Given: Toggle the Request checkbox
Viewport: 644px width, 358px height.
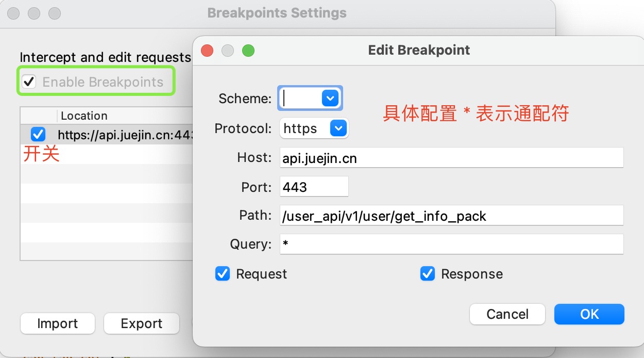Looking at the screenshot, I should pyautogui.click(x=222, y=273).
